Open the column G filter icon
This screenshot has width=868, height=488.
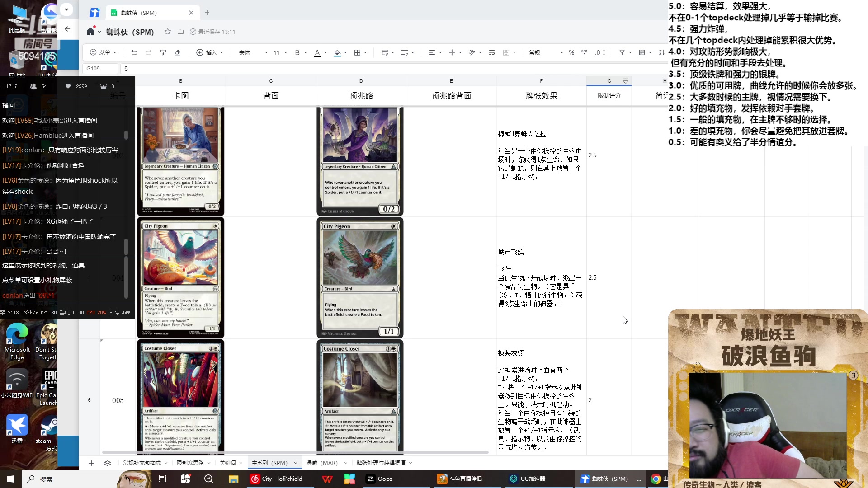click(626, 81)
